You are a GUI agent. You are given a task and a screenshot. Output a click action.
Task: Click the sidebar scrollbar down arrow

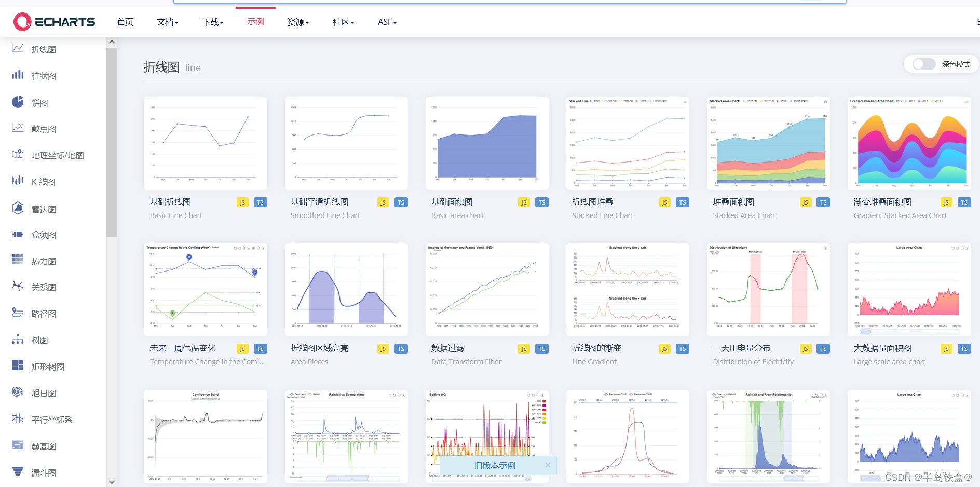click(112, 482)
